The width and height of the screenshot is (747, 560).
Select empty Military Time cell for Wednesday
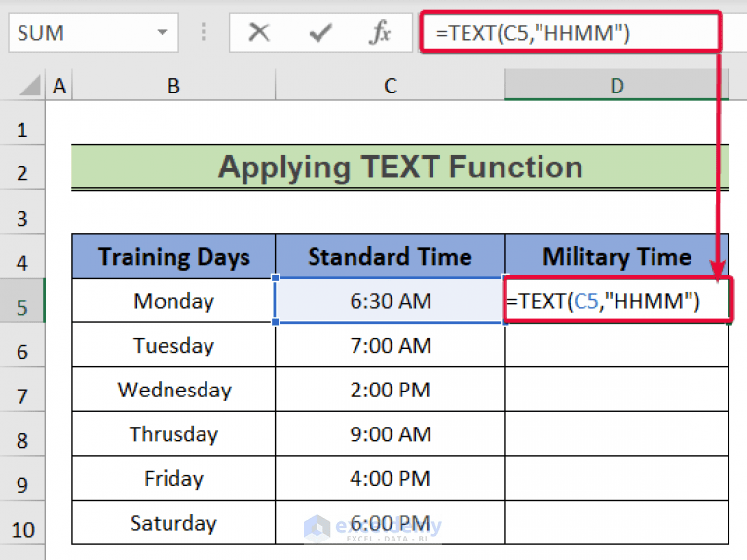(616, 390)
